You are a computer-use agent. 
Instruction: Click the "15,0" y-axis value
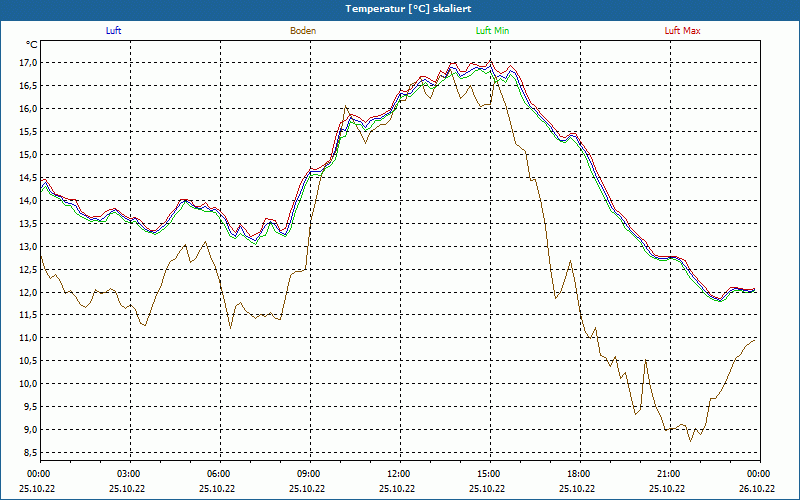coord(28,155)
